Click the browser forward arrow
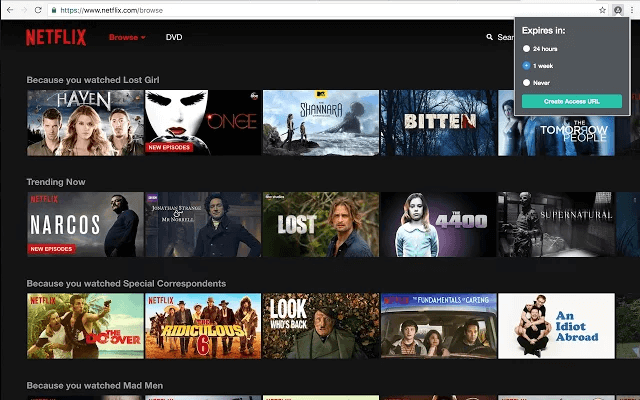The width and height of the screenshot is (640, 400). 24,10
